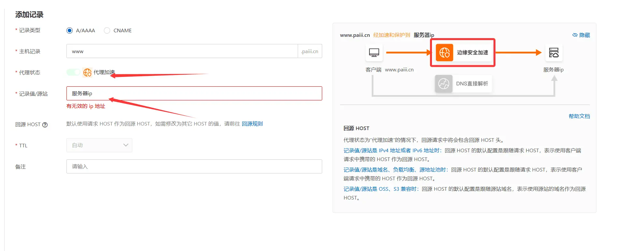Open the 帮助文档 help link
Viewport: 644px width, 251px height.
579,116
